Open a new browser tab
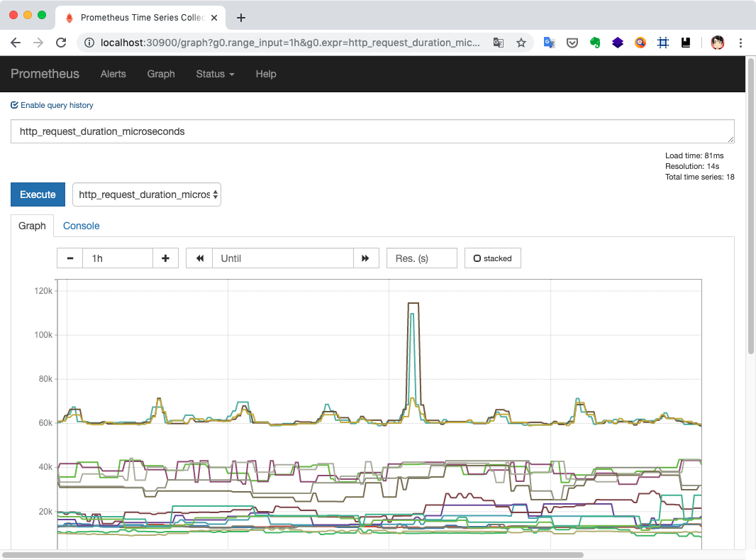This screenshot has width=756, height=560. tap(241, 18)
